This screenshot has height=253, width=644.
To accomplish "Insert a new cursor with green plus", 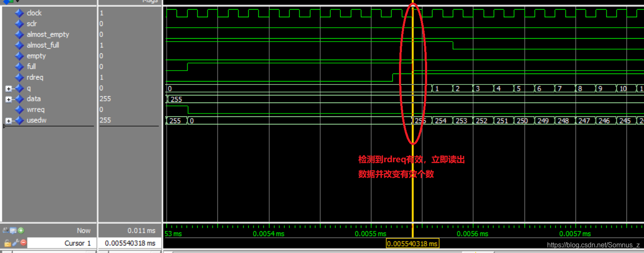I will coord(21,230).
